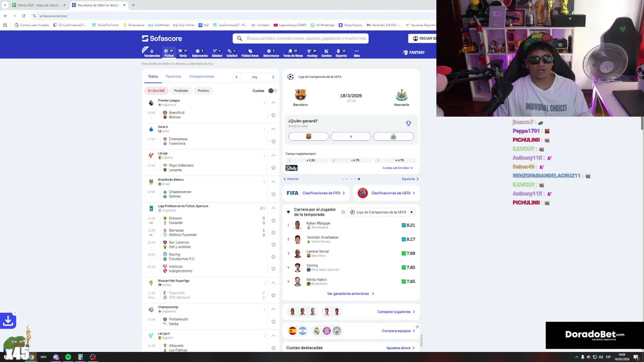The width and height of the screenshot is (644, 362).
Task: Favorite the Rayo Vallecano vs Levante star
Action: (x=273, y=167)
